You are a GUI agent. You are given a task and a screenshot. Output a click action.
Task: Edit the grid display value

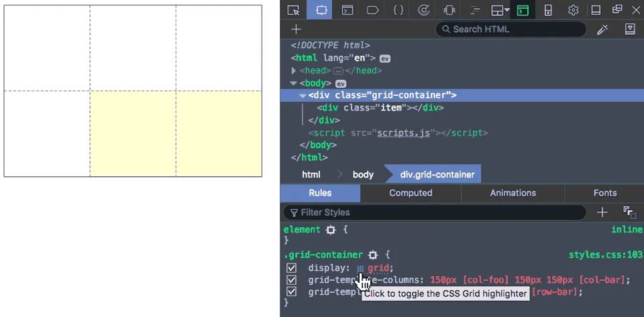click(x=378, y=268)
